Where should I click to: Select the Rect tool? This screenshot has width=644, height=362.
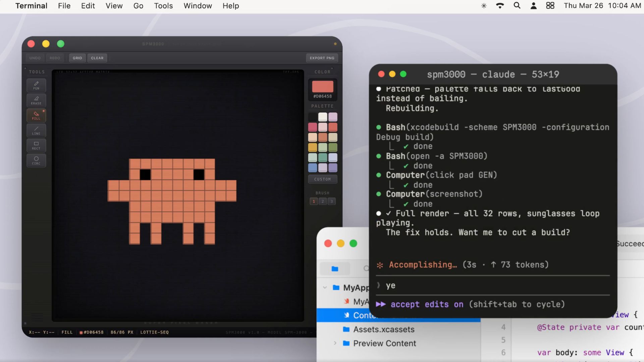pyautogui.click(x=36, y=145)
